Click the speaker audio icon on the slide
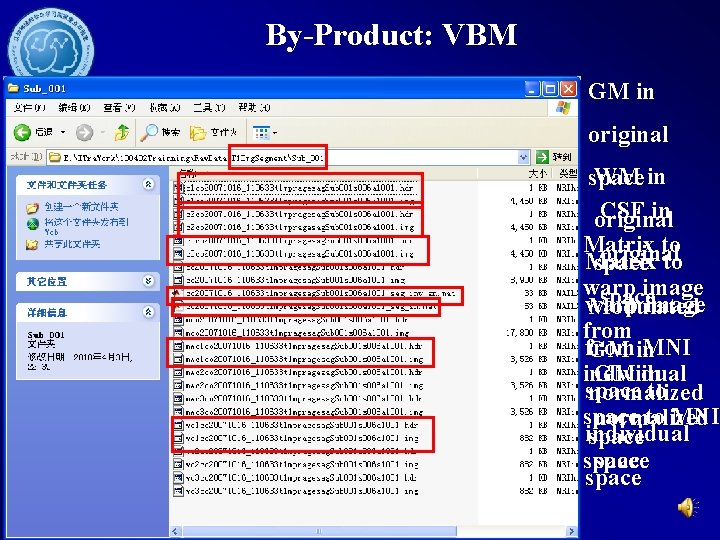This screenshot has width=720, height=540. (x=688, y=507)
